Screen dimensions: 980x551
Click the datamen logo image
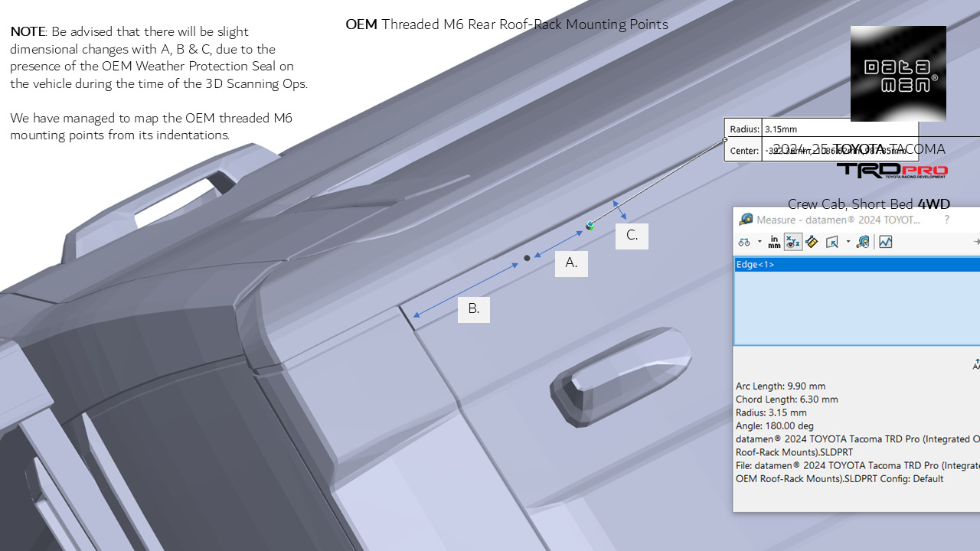pos(898,73)
